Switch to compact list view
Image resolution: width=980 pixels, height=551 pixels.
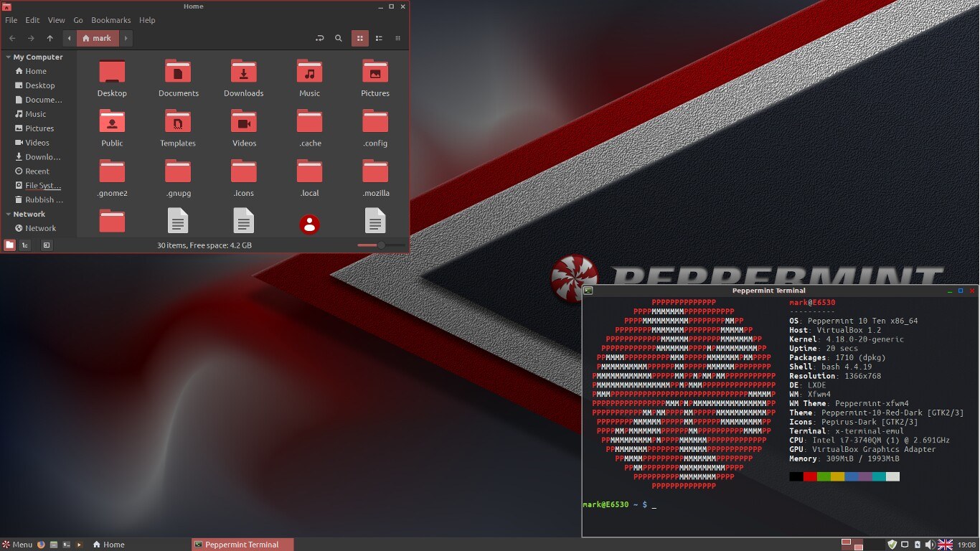pos(397,38)
